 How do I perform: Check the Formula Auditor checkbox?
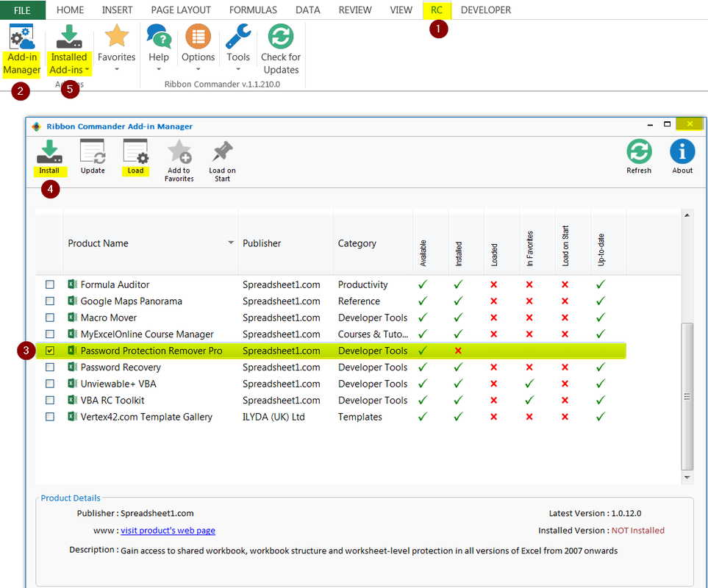(x=50, y=284)
